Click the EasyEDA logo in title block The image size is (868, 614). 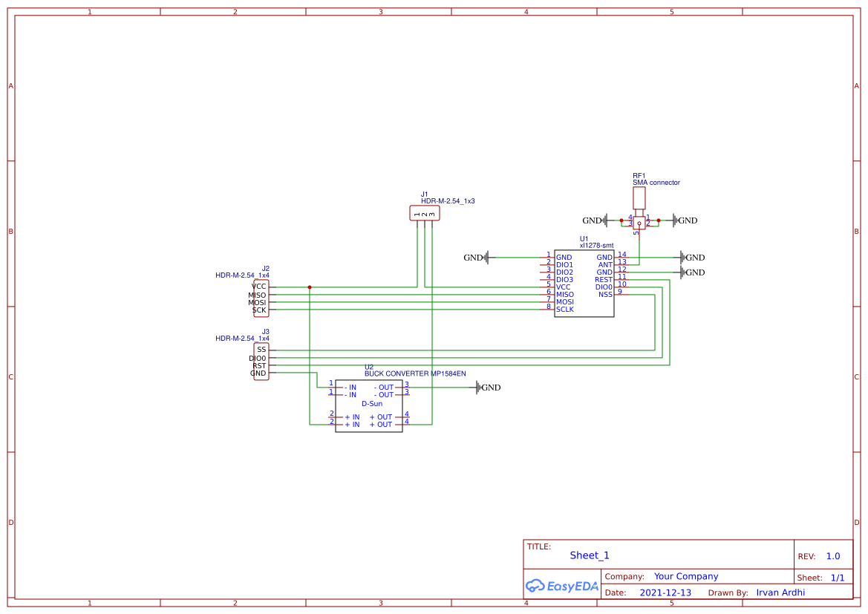(561, 586)
